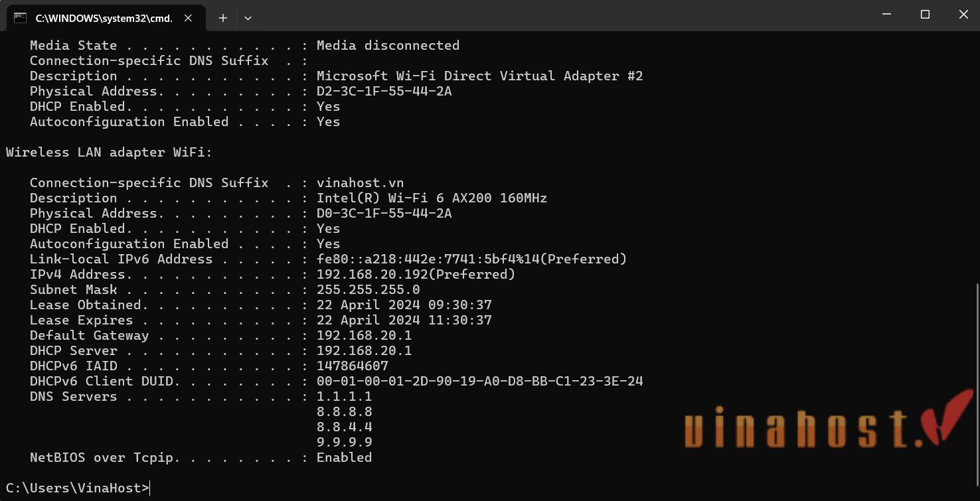Click the cmd icon in the tab
The image size is (980, 501).
[x=21, y=18]
